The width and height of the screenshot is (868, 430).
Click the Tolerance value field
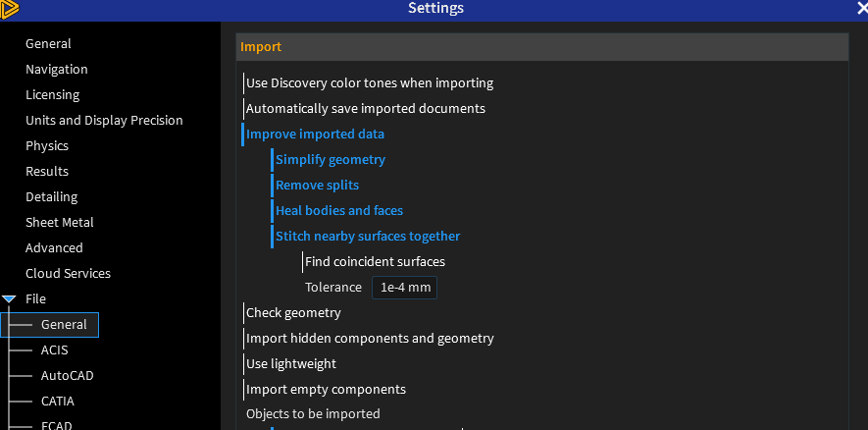click(x=404, y=288)
